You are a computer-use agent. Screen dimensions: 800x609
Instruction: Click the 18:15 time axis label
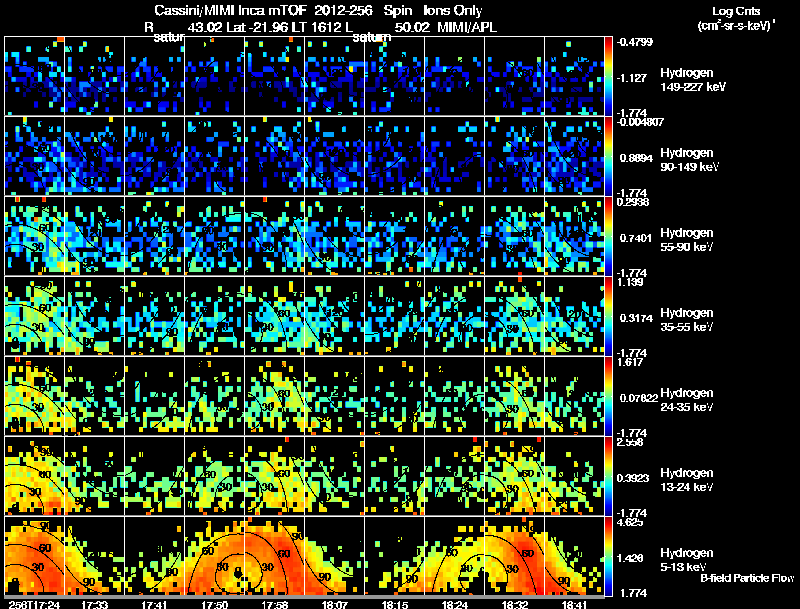(394, 604)
